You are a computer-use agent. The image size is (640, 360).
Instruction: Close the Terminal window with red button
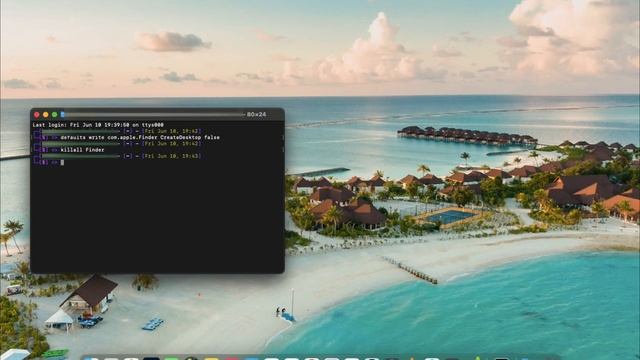pos(37,115)
